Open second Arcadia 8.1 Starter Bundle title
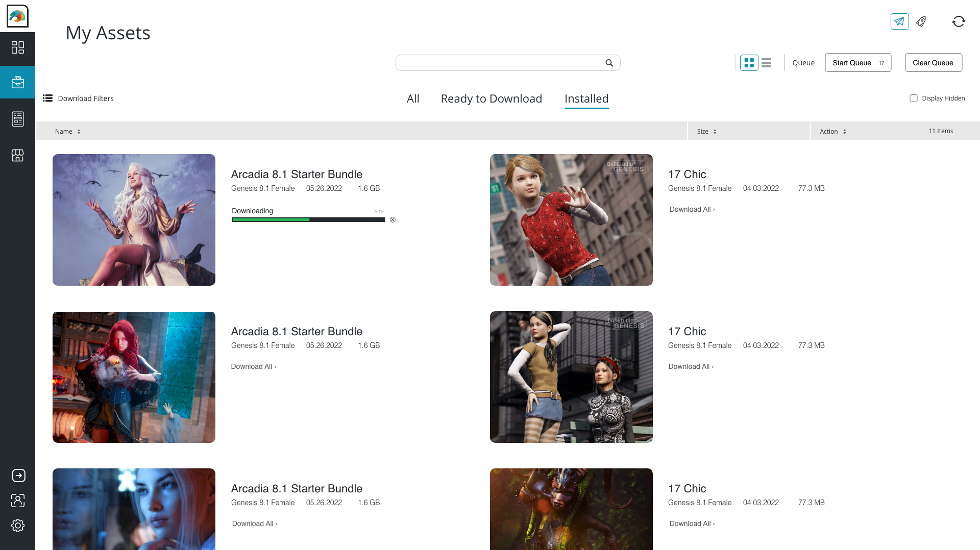980x550 pixels. point(297,332)
